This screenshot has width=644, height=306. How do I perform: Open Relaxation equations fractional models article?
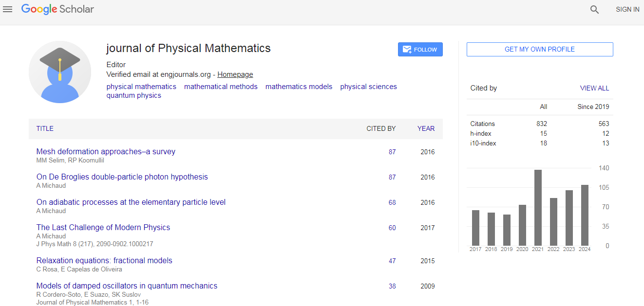point(104,260)
